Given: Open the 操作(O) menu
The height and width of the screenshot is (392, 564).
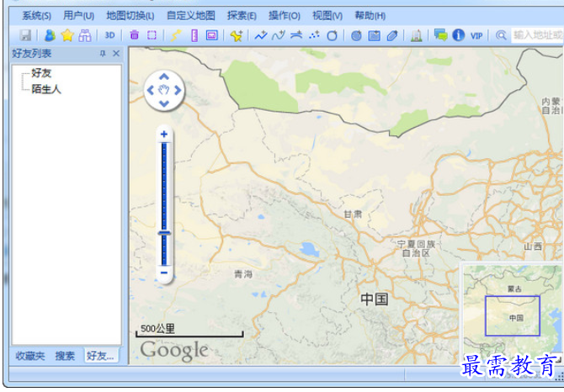Looking at the screenshot, I should (285, 16).
